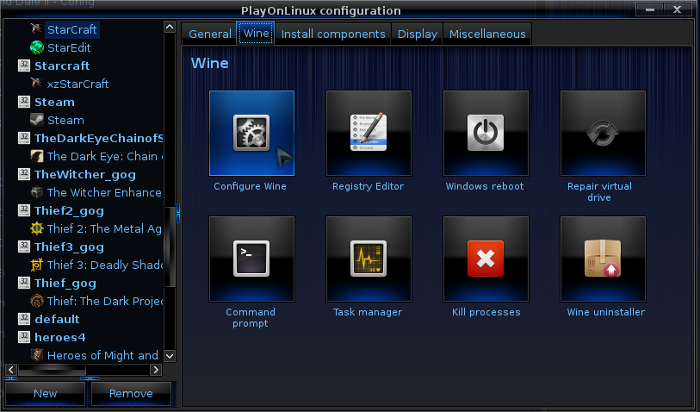This screenshot has width=700, height=412.
Task: Click the Thief: The Dark Project icon
Action: (37, 300)
